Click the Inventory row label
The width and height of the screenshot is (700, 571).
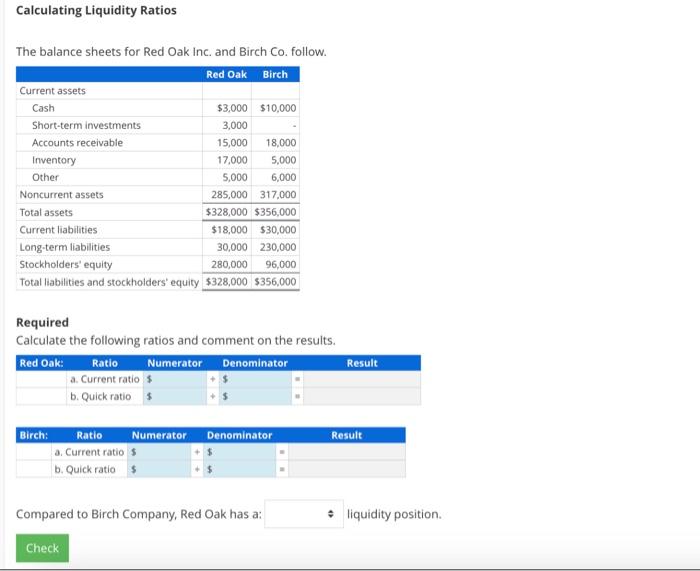pos(54,160)
